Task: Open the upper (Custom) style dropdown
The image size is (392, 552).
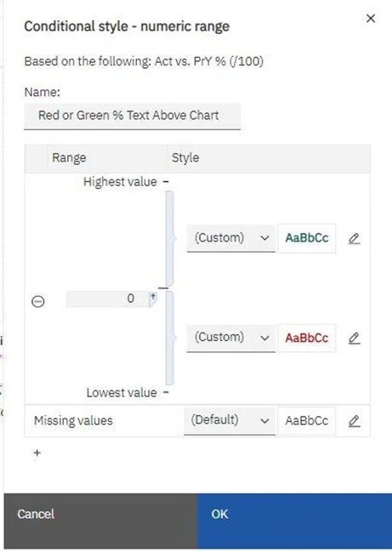Action: pos(230,238)
